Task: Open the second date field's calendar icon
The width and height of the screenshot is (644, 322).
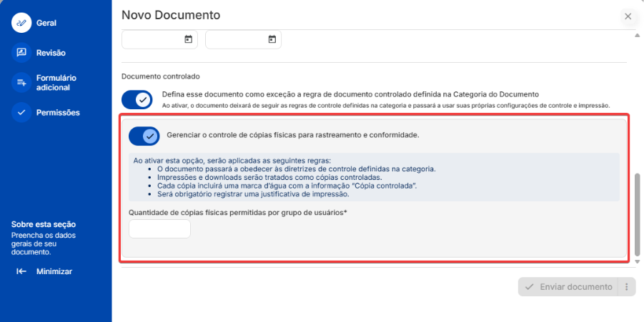Action: [x=272, y=39]
